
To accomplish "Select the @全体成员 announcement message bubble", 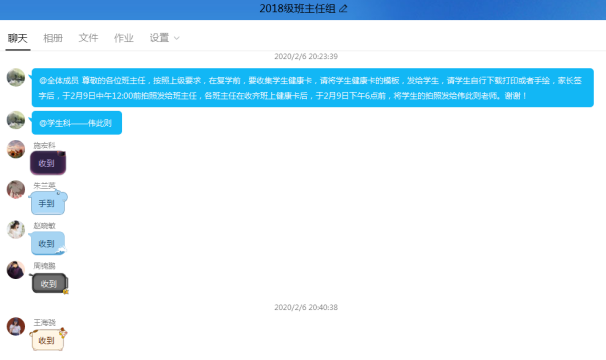I will 313,88.
